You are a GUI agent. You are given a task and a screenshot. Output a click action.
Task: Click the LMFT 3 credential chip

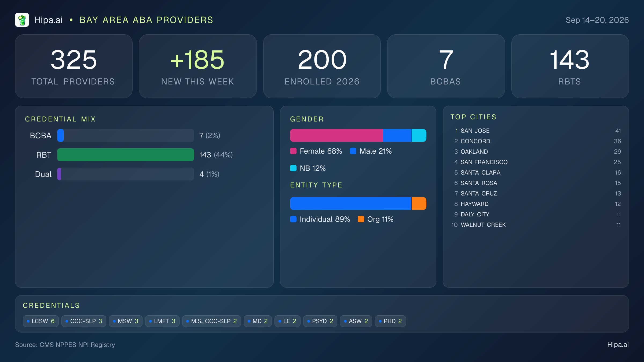162,321
